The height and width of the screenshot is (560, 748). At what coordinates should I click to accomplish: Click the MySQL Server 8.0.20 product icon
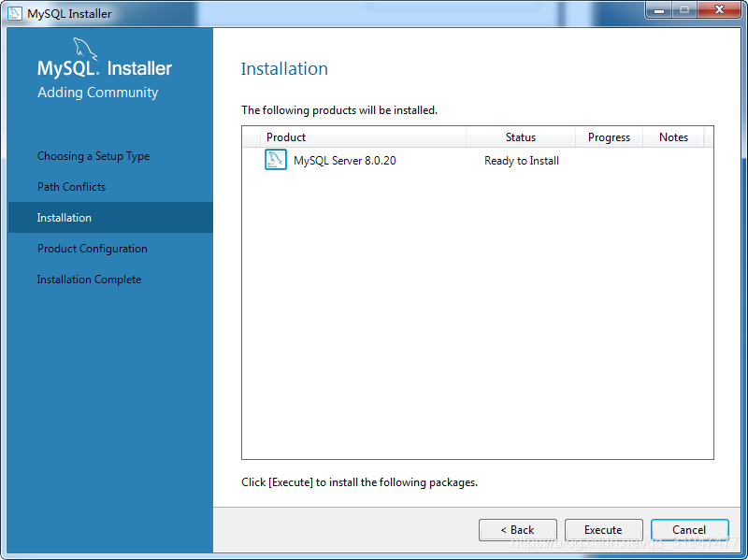point(275,160)
